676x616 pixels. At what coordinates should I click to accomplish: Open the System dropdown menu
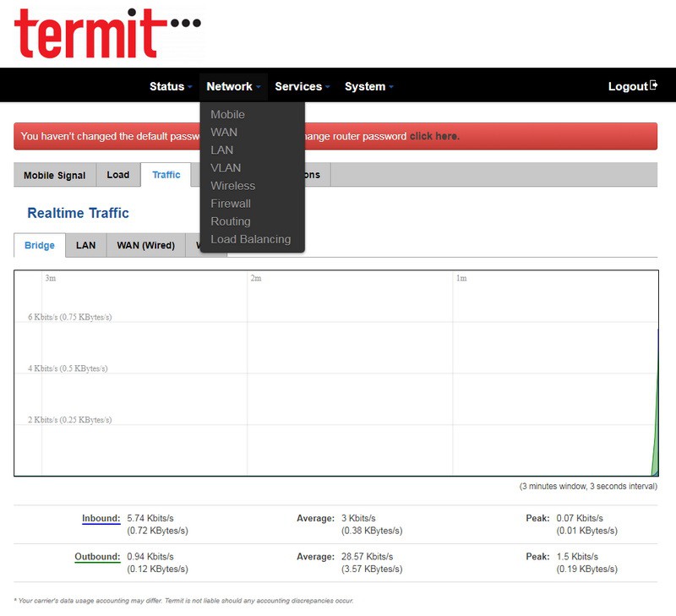tap(368, 86)
